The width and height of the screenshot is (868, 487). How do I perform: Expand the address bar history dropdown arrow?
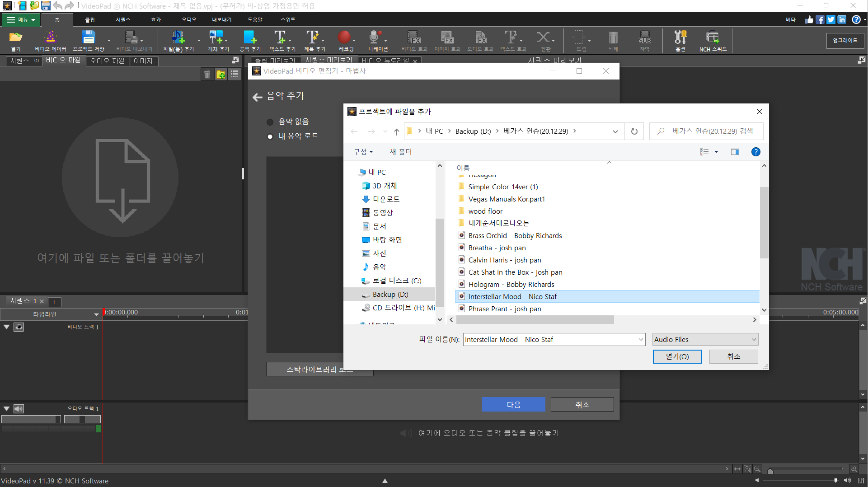615,131
